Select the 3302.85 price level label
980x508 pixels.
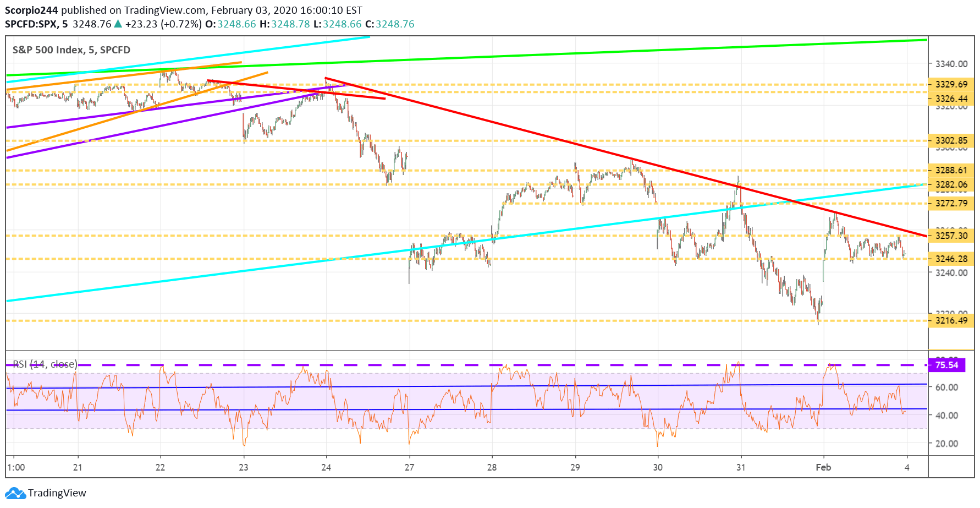951,140
